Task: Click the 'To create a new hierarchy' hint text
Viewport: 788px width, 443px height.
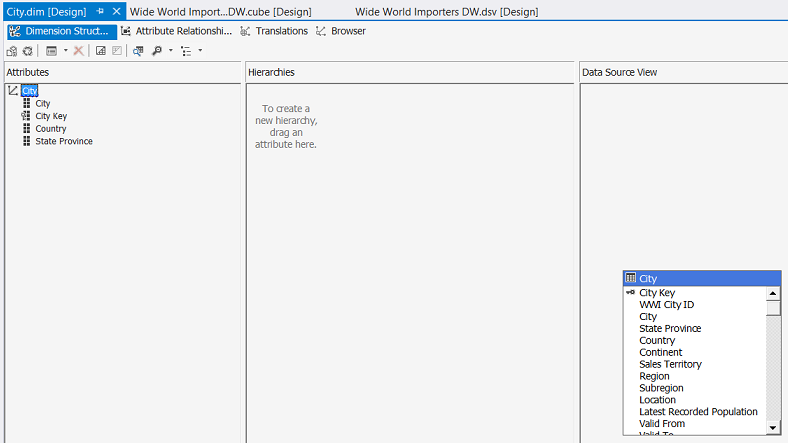Action: point(286,127)
